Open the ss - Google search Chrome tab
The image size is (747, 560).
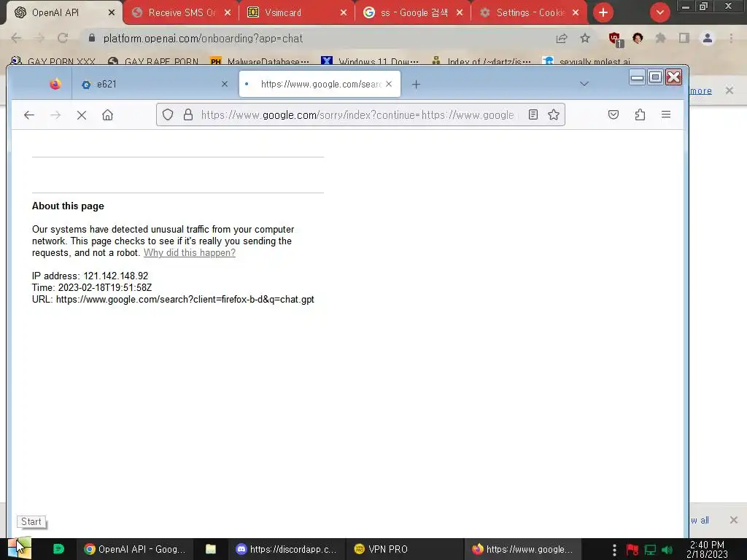click(413, 12)
